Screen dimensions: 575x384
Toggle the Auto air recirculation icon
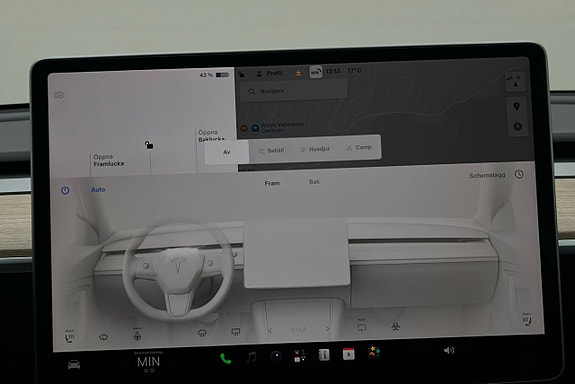(x=361, y=325)
